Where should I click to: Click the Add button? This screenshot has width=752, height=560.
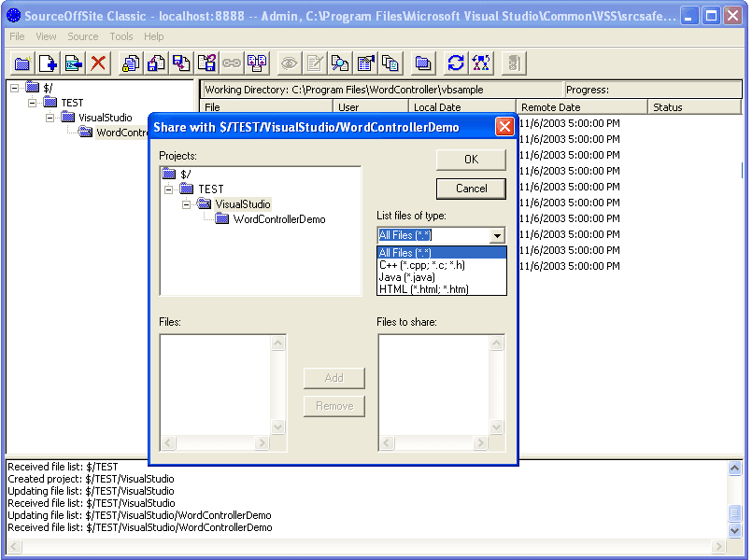(x=334, y=378)
